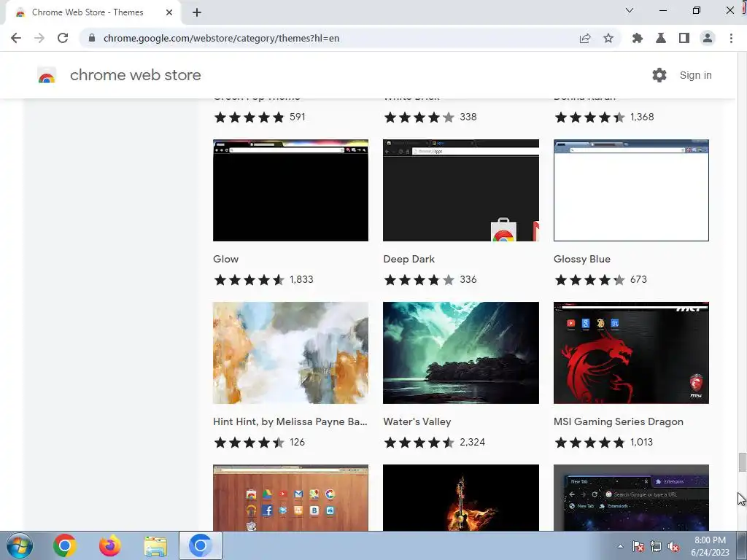Click the Deep Dark rating count 336
The width and height of the screenshot is (747, 560).
[468, 279]
